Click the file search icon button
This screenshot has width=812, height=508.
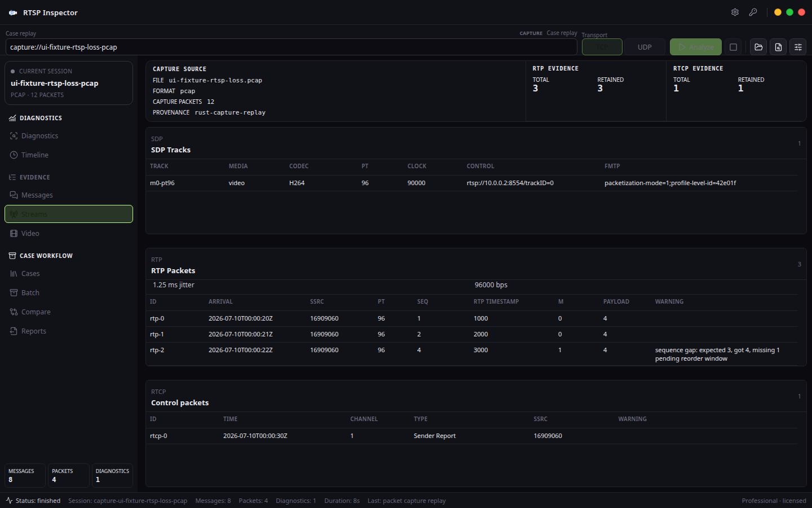pos(778,47)
